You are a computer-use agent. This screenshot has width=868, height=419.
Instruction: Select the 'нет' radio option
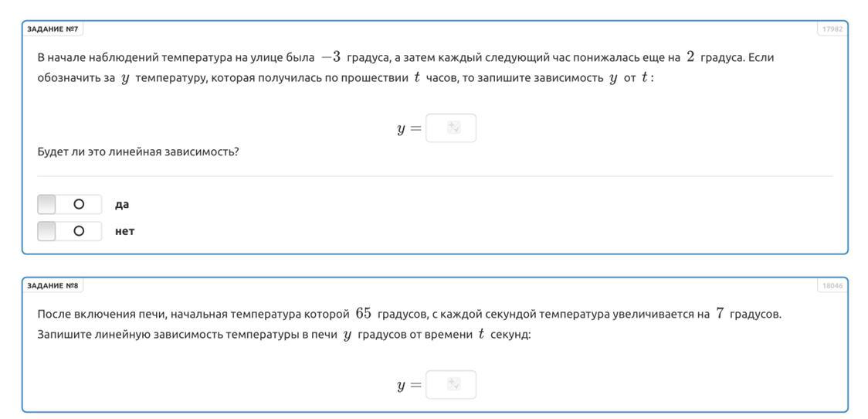pos(70,231)
